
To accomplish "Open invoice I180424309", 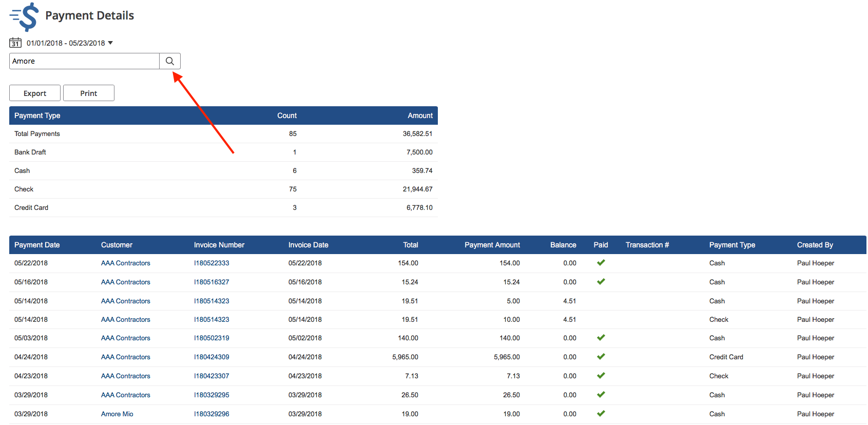I will pos(211,357).
